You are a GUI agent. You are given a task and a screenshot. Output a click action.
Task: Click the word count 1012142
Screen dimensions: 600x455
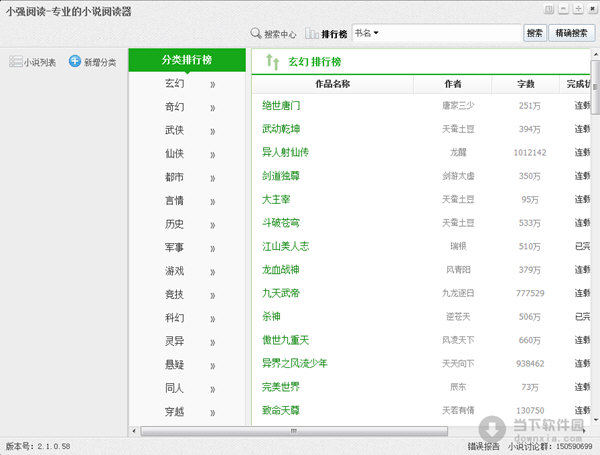[x=530, y=153]
